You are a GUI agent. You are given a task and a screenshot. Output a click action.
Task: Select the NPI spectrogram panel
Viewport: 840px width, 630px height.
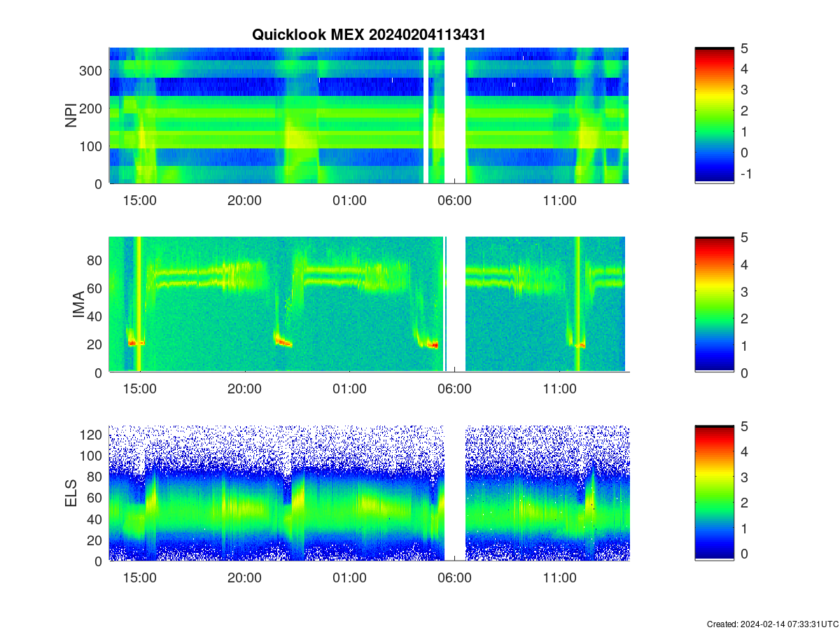pos(369,115)
